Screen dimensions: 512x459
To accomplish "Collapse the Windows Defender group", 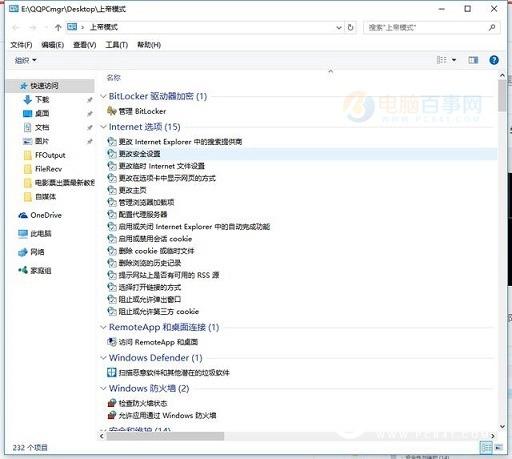I will (x=103, y=358).
